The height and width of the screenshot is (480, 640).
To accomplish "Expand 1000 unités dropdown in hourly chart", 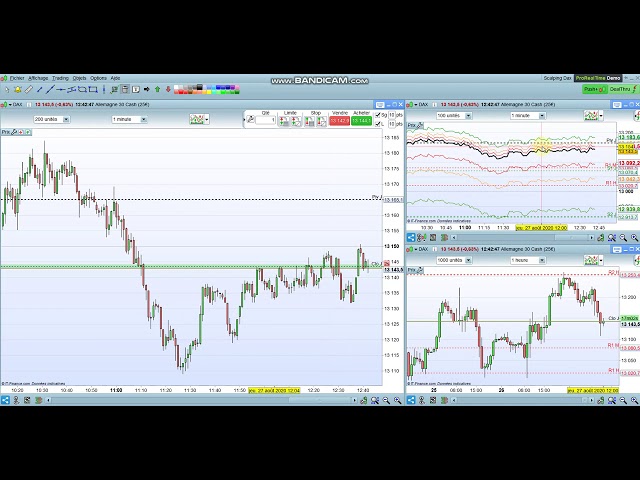I will (x=469, y=260).
